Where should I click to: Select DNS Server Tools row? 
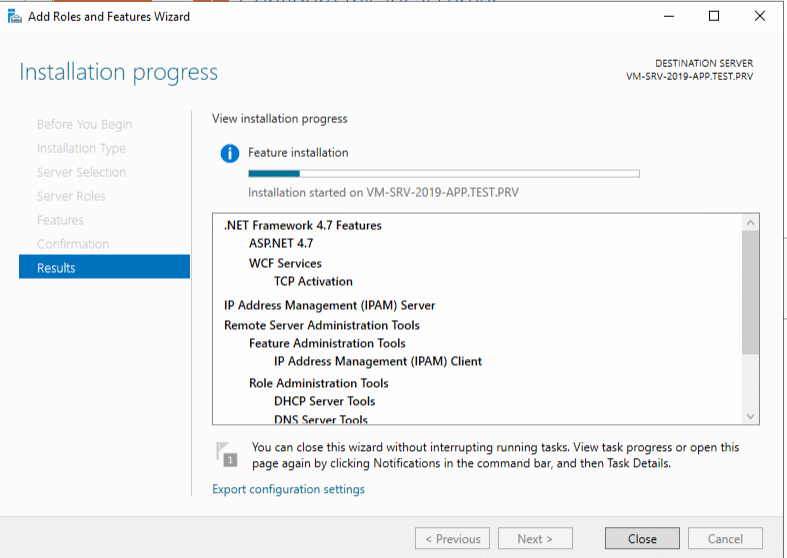tap(321, 419)
